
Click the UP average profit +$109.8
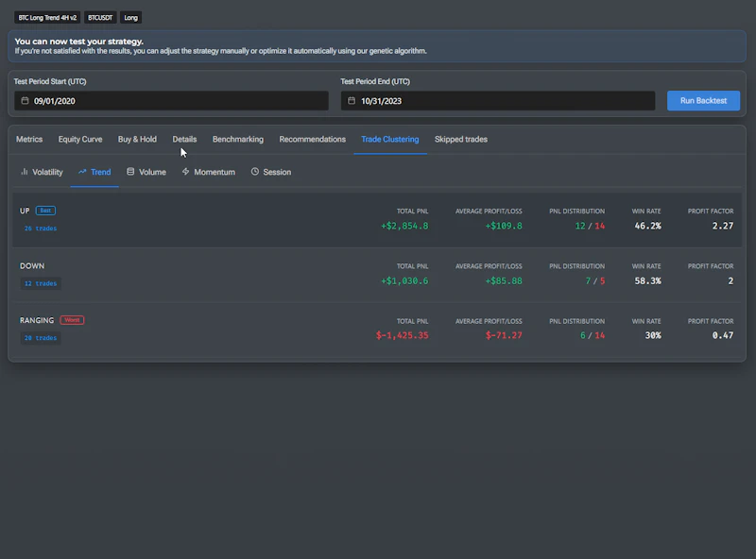pyautogui.click(x=504, y=226)
